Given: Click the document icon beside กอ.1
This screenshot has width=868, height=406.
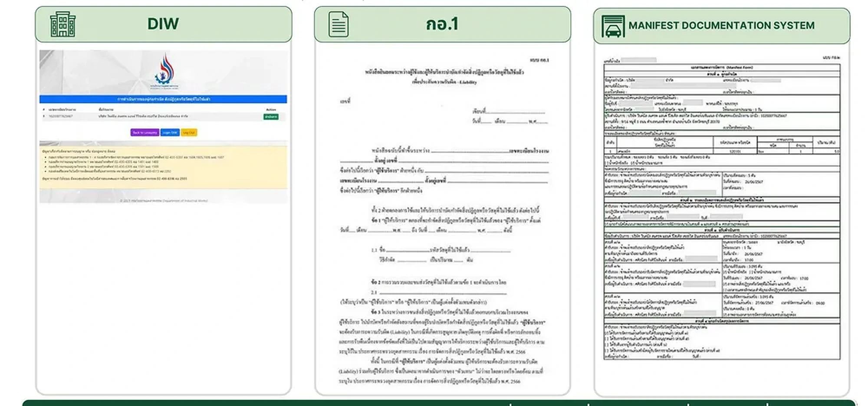Looking at the screenshot, I should click(x=339, y=24).
